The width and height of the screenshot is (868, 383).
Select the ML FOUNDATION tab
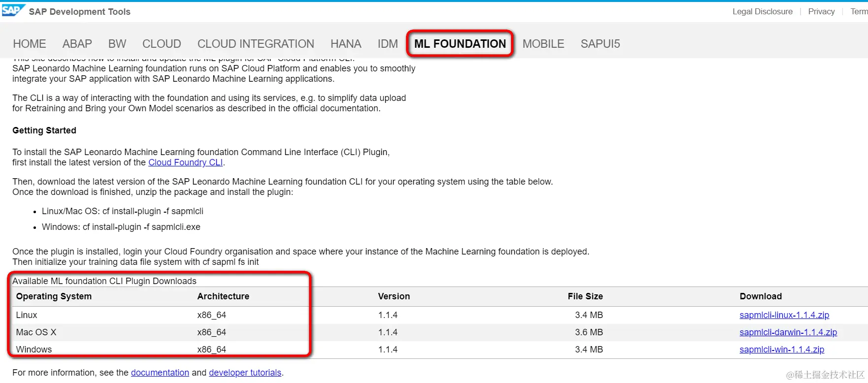click(x=460, y=44)
